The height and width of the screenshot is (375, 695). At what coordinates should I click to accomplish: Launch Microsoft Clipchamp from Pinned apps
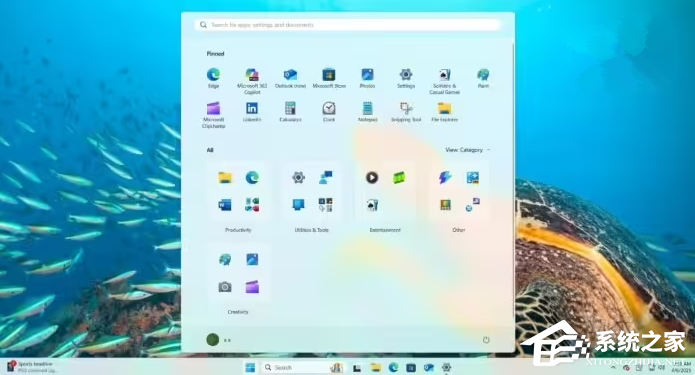pyautogui.click(x=213, y=115)
